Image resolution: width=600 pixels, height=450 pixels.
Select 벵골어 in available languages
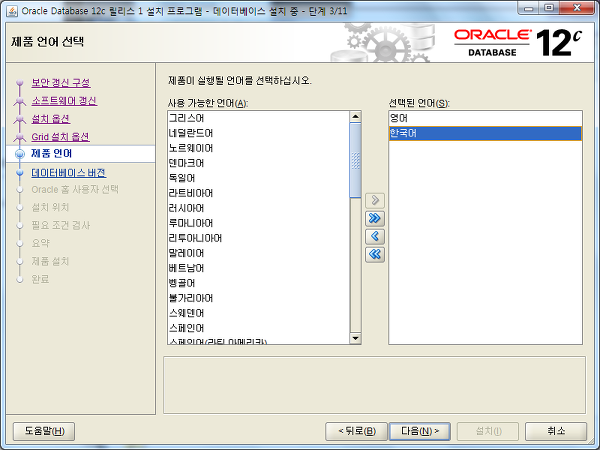coord(259,283)
